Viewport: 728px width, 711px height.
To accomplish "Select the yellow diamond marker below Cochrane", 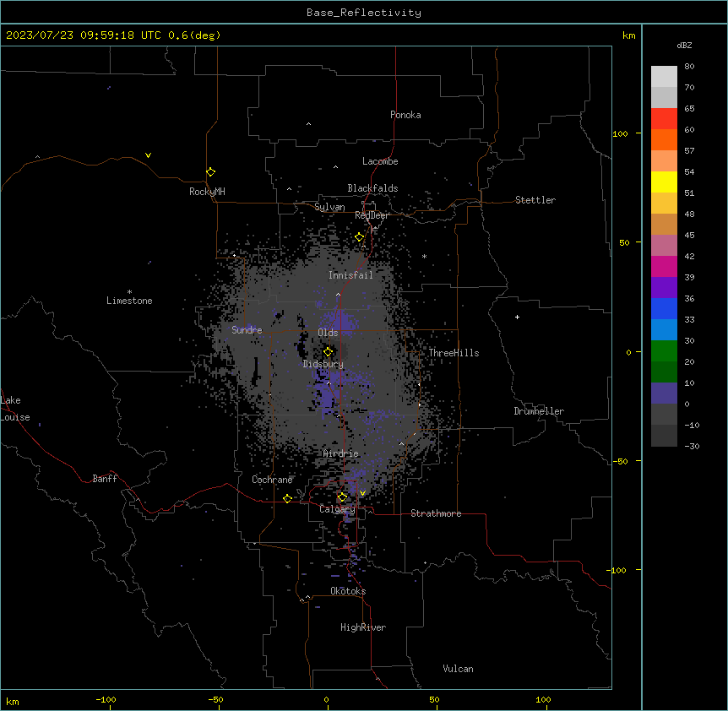I will tap(287, 498).
